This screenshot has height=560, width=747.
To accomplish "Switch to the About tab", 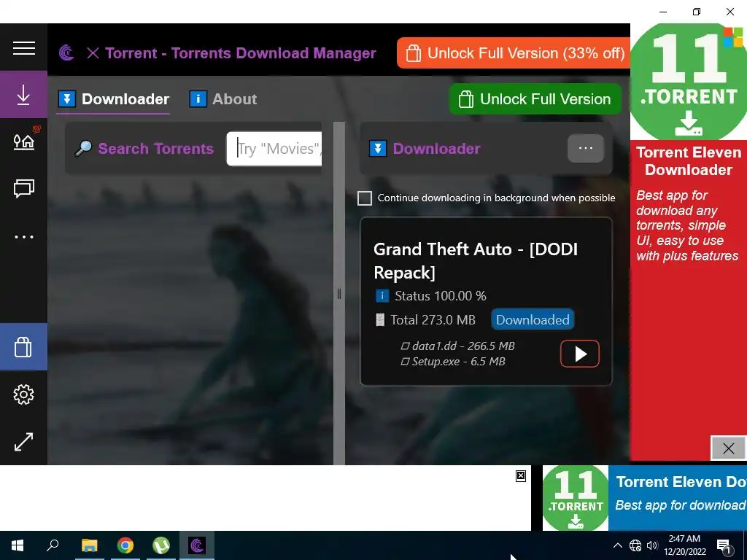I will [223, 99].
